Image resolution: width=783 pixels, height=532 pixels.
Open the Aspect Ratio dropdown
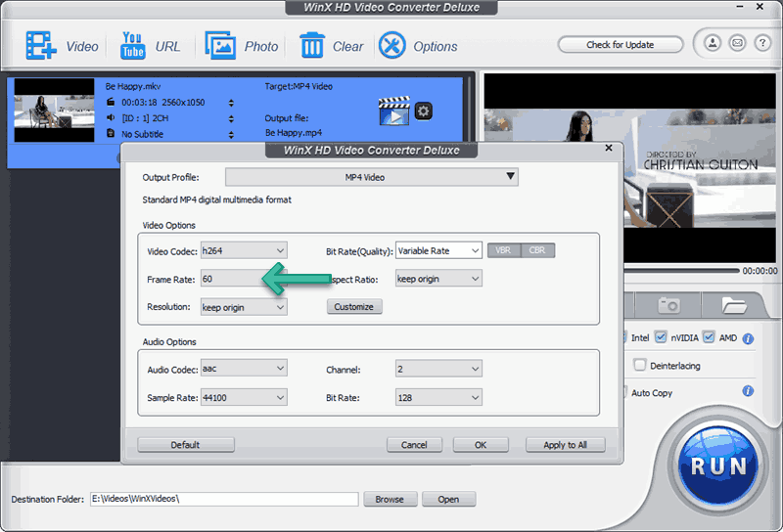[438, 279]
